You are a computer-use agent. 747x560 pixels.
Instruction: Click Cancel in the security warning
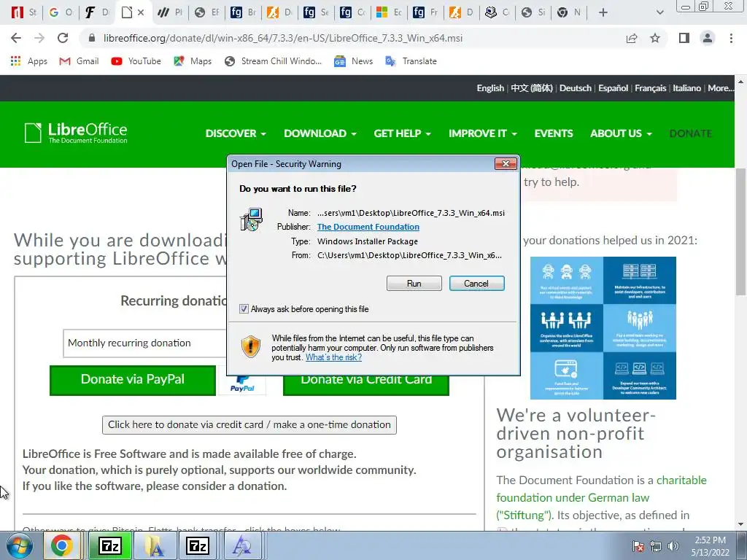pyautogui.click(x=476, y=284)
